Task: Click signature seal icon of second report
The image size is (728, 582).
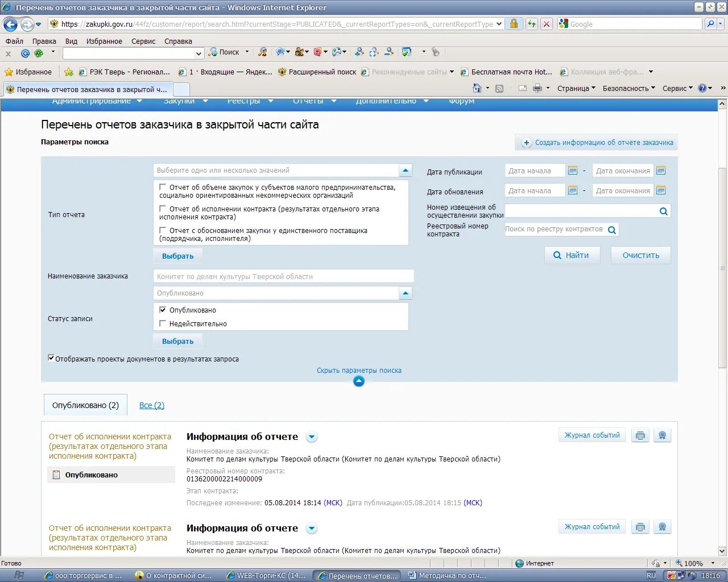Action: [662, 527]
